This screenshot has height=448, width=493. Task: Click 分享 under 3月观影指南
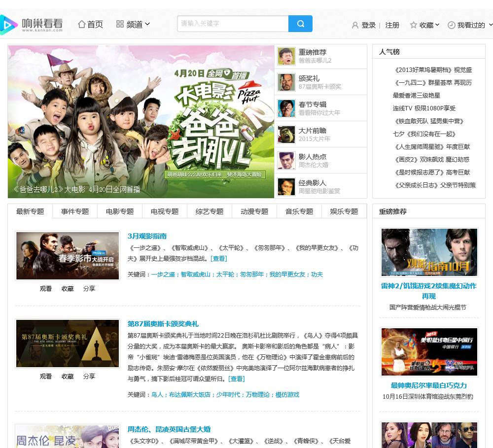pyautogui.click(x=89, y=289)
